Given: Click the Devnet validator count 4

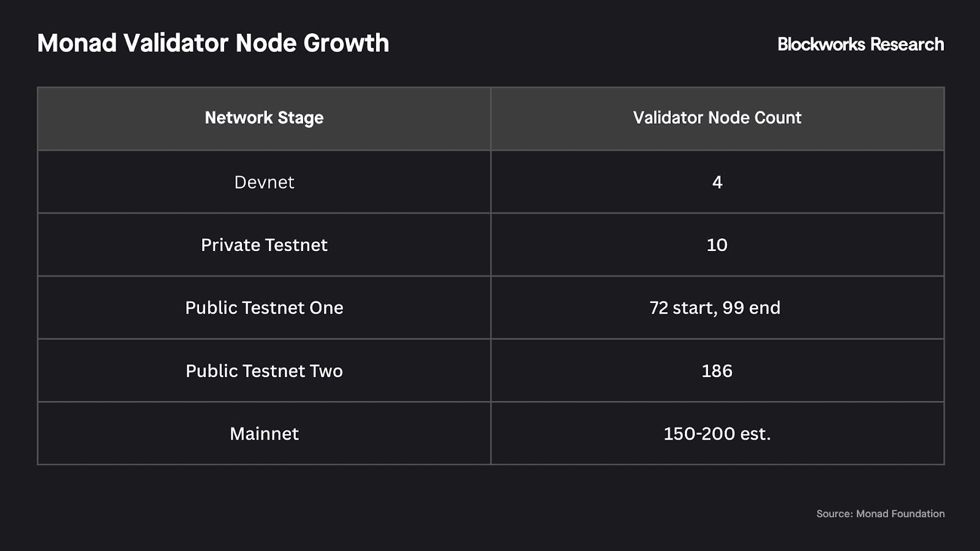Looking at the screenshot, I should tap(717, 182).
